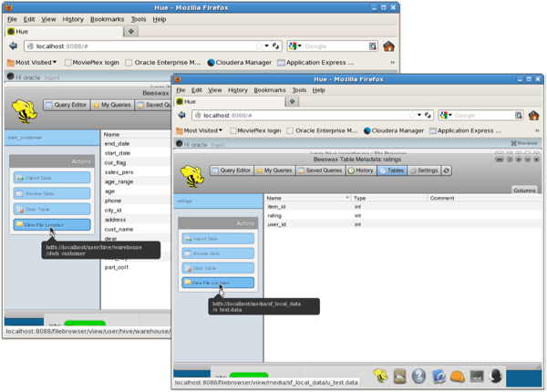Open home icon in rear Firefox window

coord(388,46)
